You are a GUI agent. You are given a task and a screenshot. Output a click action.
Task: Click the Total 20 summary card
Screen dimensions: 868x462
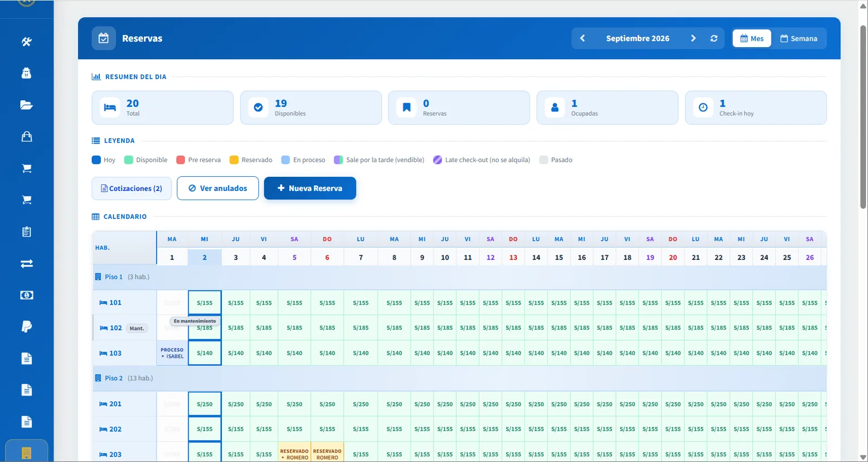pos(162,107)
